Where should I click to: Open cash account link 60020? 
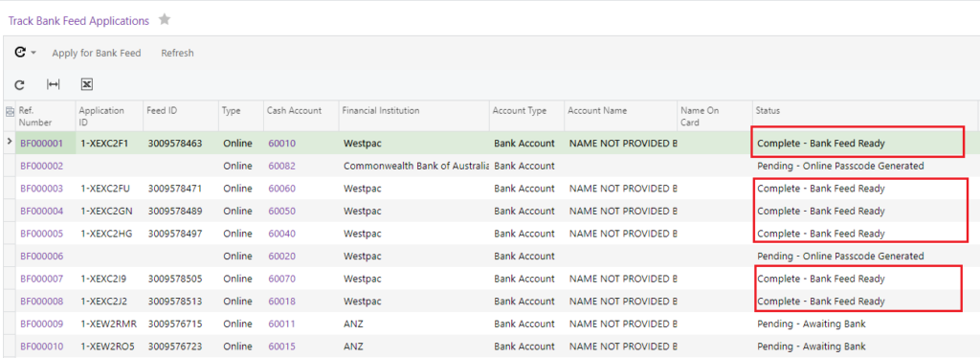(282, 257)
